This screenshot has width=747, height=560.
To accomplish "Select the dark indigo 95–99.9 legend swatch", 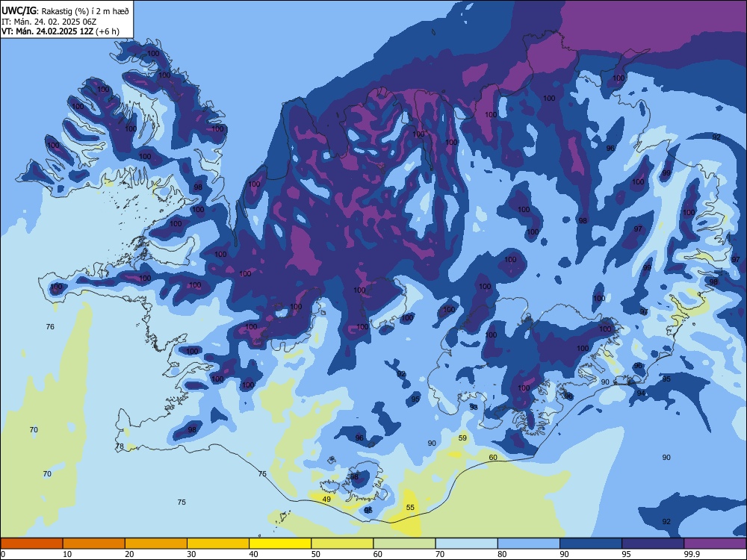I will tap(653, 544).
